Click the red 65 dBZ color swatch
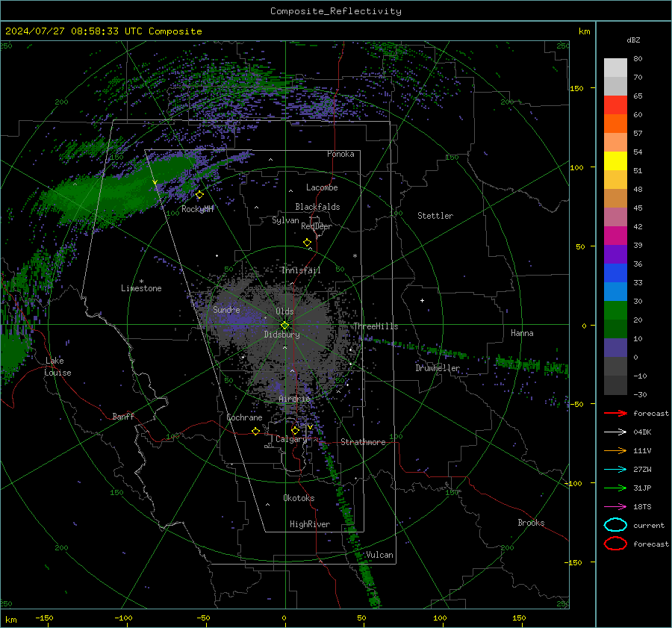This screenshot has width=672, height=628. pyautogui.click(x=615, y=105)
